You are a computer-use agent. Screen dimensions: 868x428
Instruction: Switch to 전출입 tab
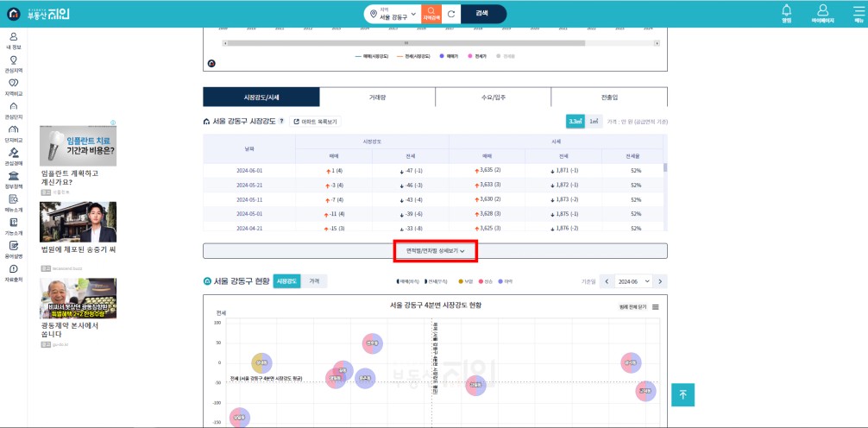click(609, 97)
